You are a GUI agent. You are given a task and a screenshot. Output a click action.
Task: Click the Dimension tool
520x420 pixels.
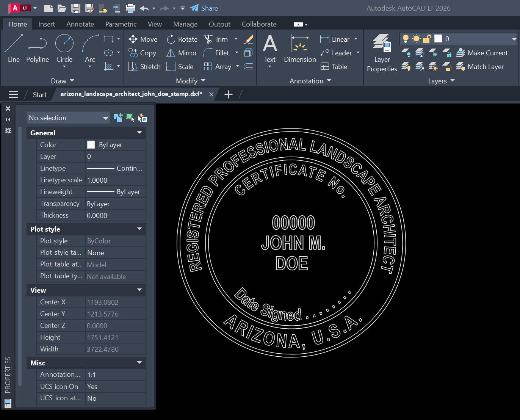tap(300, 49)
